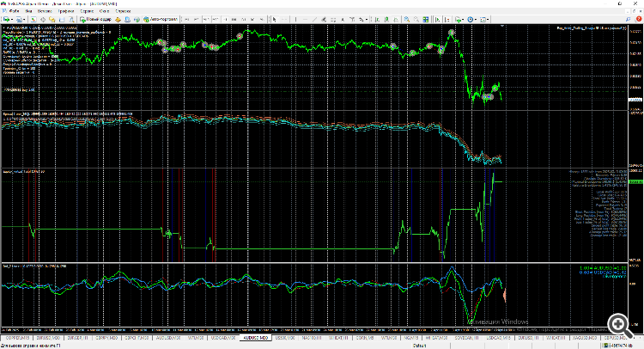Select the crosshair tool

tap(284, 19)
